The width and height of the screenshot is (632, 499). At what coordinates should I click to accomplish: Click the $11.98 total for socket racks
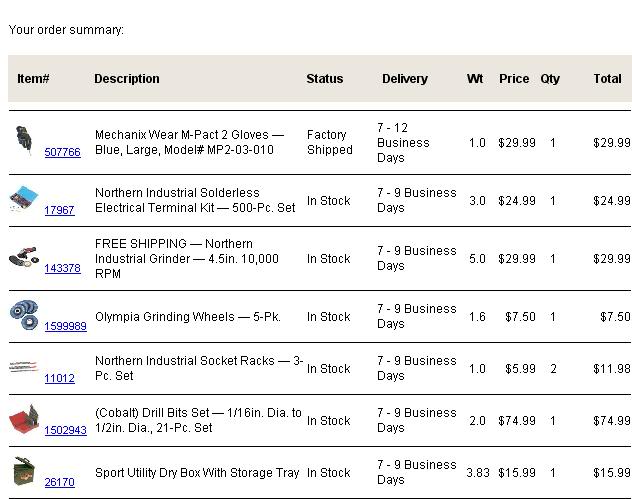coord(612,369)
